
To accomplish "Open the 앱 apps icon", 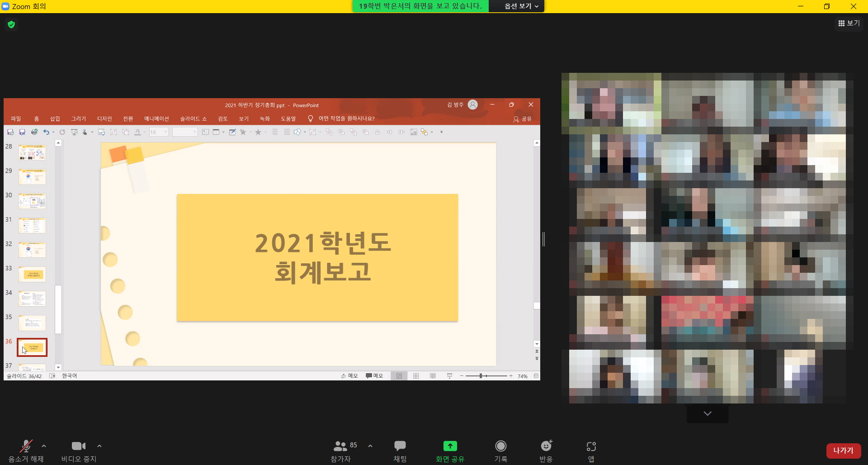I will click(591, 446).
